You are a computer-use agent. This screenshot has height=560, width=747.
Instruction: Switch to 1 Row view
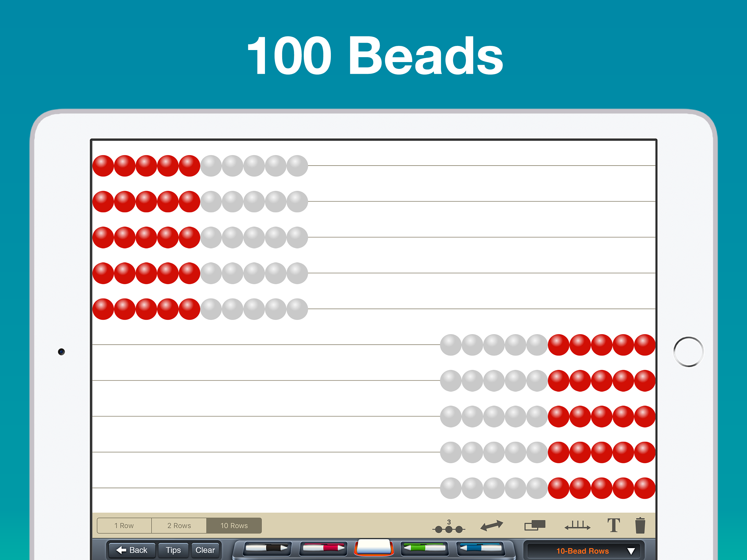coord(124,526)
